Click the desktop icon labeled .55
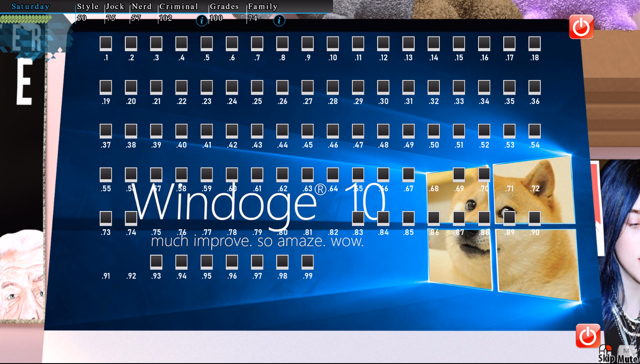Screen dimensions: 640x364 pos(105,175)
